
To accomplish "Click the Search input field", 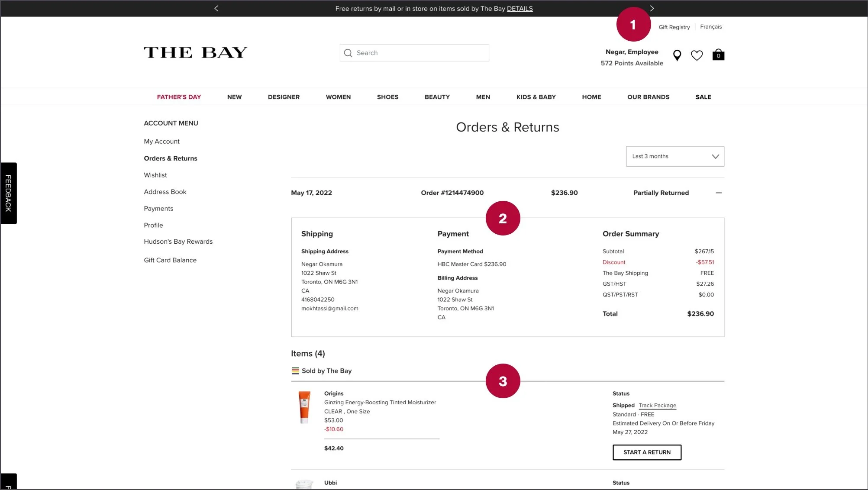I will click(414, 53).
